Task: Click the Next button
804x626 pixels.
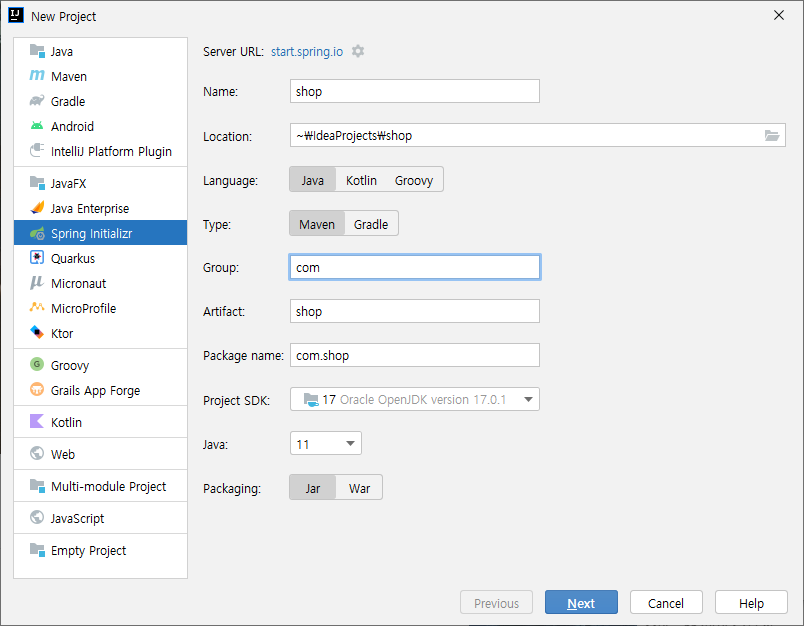Action: click(581, 602)
